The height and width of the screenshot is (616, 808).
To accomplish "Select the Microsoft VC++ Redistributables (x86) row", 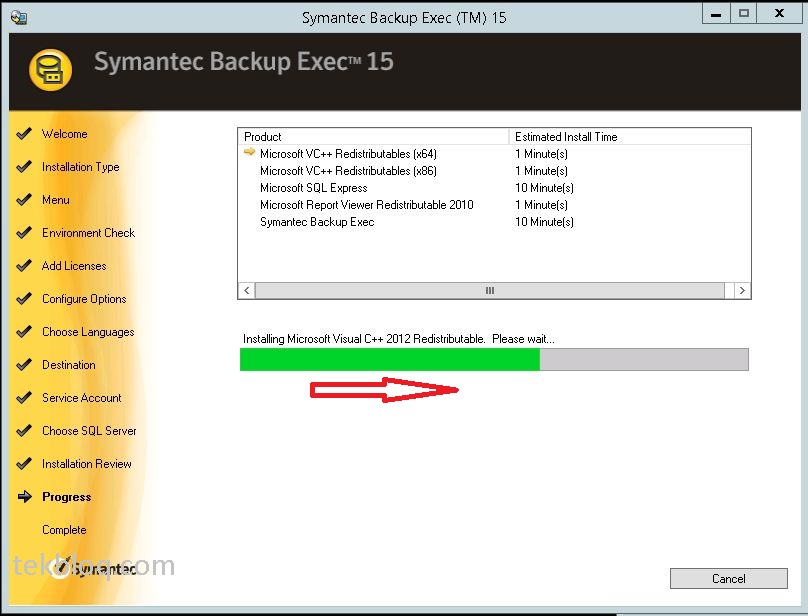I will pyautogui.click(x=494, y=171).
